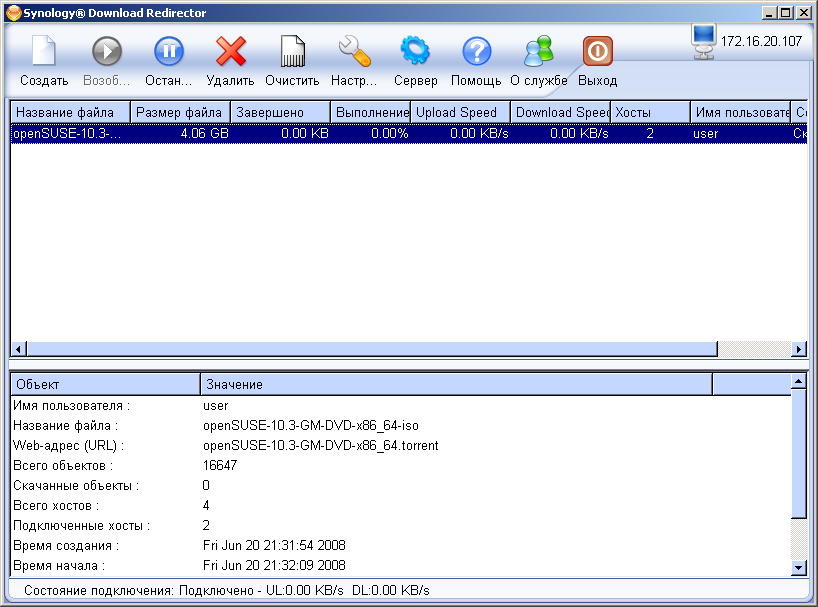
Task: Sort by Выполнение column header
Action: 371,112
